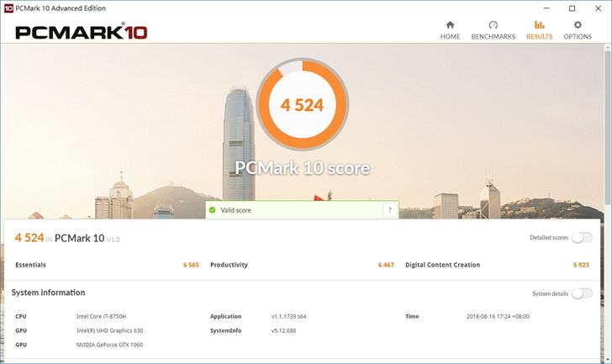Minimize the PCMark 10 window

(x=546, y=8)
